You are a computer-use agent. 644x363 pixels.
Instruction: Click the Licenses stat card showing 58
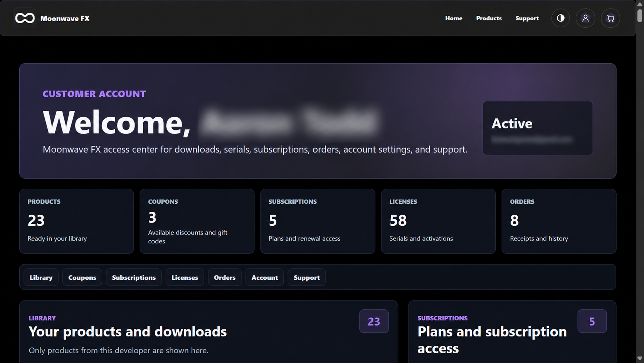pos(438,221)
